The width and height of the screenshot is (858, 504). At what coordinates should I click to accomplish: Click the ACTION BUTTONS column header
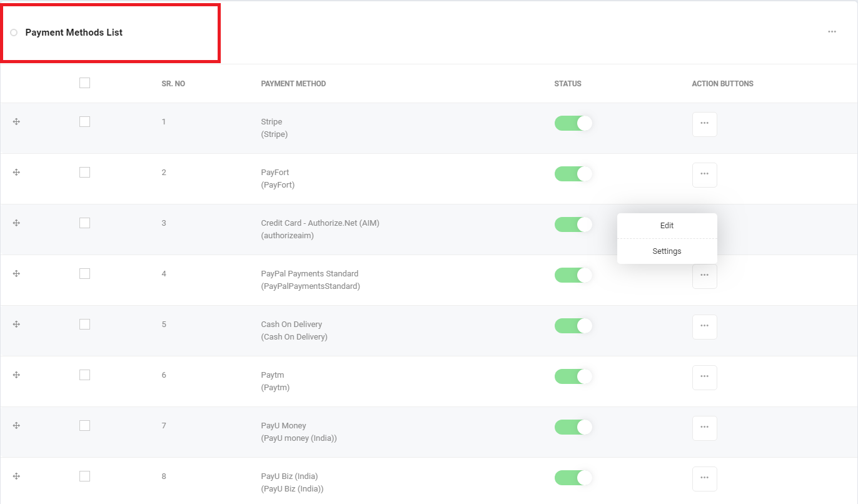(x=722, y=84)
